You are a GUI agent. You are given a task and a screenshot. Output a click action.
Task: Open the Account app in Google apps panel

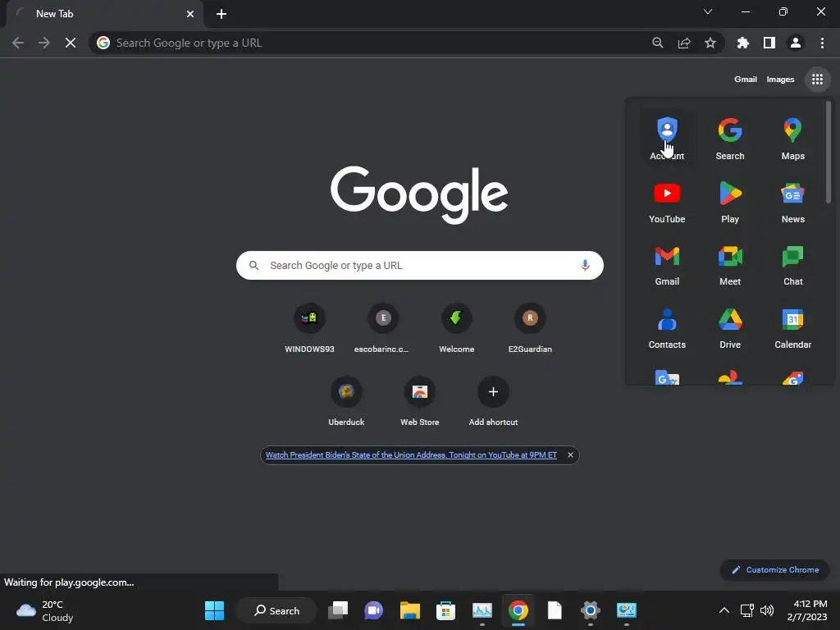[x=667, y=138]
